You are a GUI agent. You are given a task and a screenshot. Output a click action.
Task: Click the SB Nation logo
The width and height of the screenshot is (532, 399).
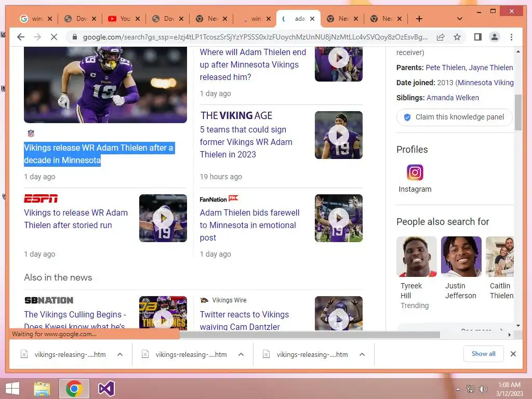(49, 300)
